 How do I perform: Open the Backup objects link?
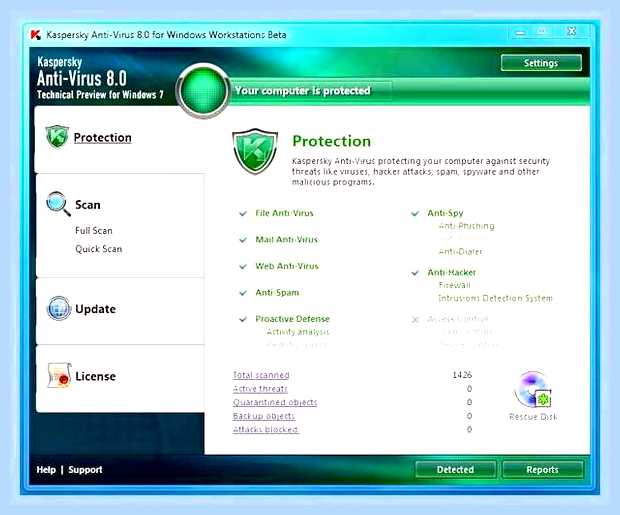click(x=264, y=416)
